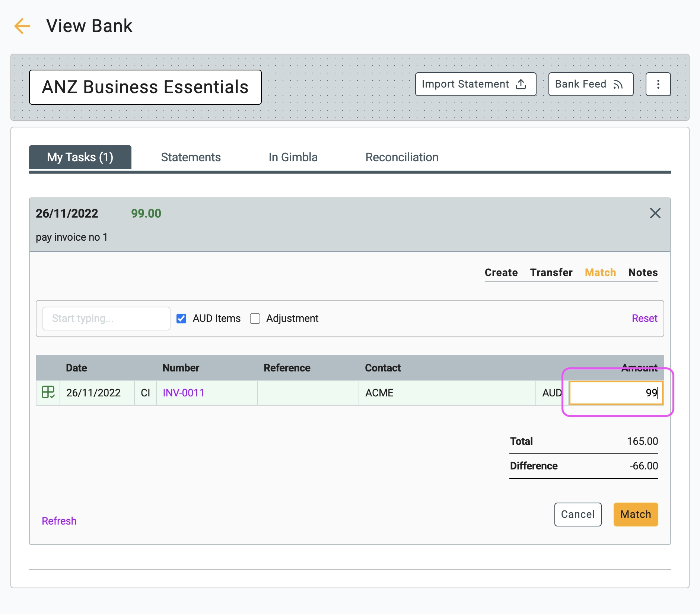Screen dimensions: 700x614
Task: Close the transaction panel with the X
Action: click(655, 213)
